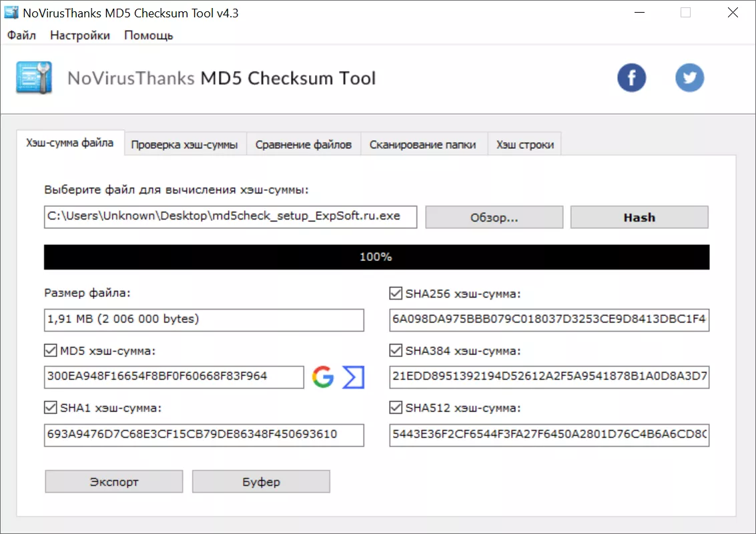Click the 'Выберите файл для вычисления хэш-суммы:' label
Image resolution: width=756 pixels, height=534 pixels.
176,190
